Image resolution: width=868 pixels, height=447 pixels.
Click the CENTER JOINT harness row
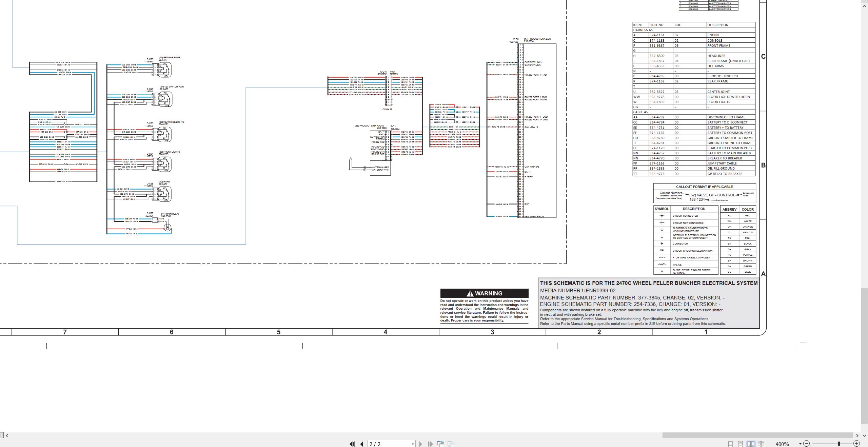(x=694, y=92)
